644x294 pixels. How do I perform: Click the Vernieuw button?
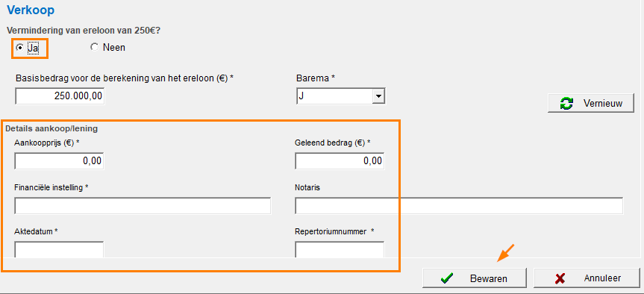coord(590,104)
